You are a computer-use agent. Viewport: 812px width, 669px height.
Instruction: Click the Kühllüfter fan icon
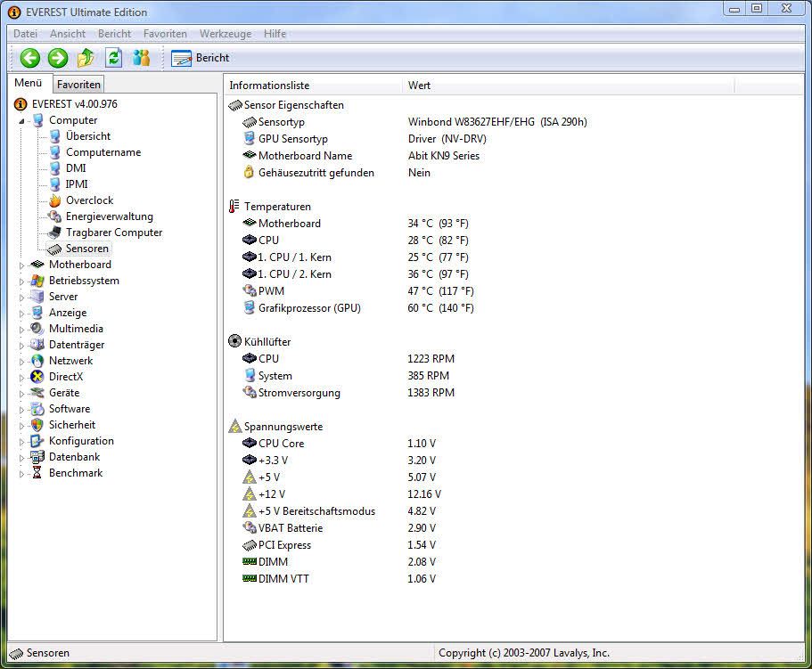coord(235,341)
